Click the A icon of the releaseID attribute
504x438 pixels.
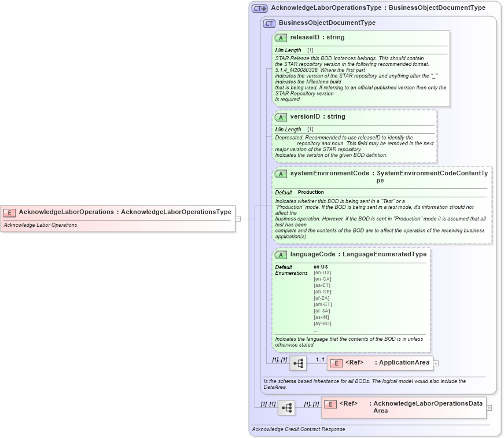point(281,37)
